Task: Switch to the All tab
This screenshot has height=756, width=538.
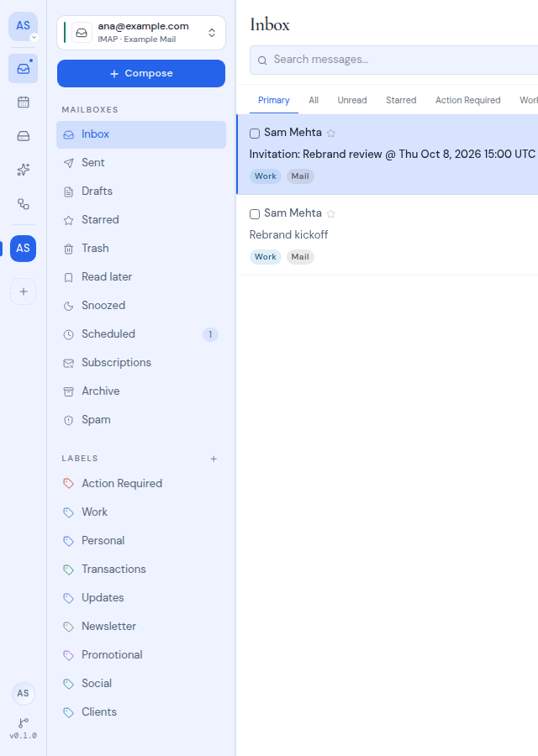Action: [314, 100]
